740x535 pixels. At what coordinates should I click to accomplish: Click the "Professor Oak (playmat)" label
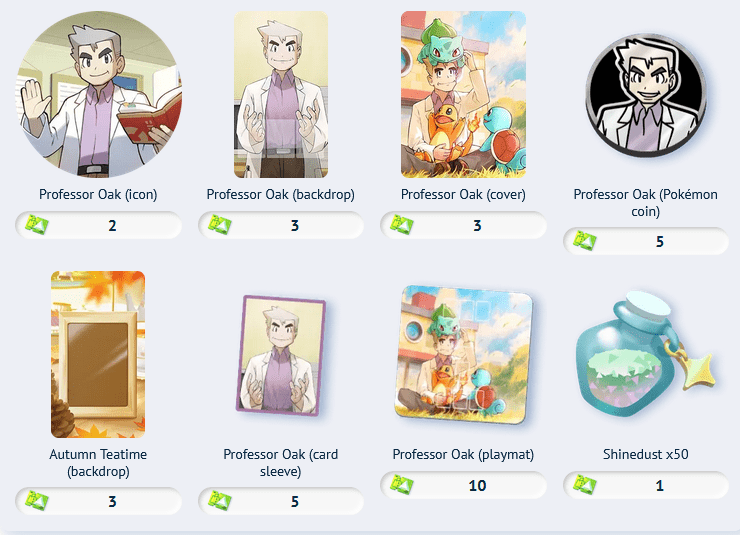(x=463, y=454)
